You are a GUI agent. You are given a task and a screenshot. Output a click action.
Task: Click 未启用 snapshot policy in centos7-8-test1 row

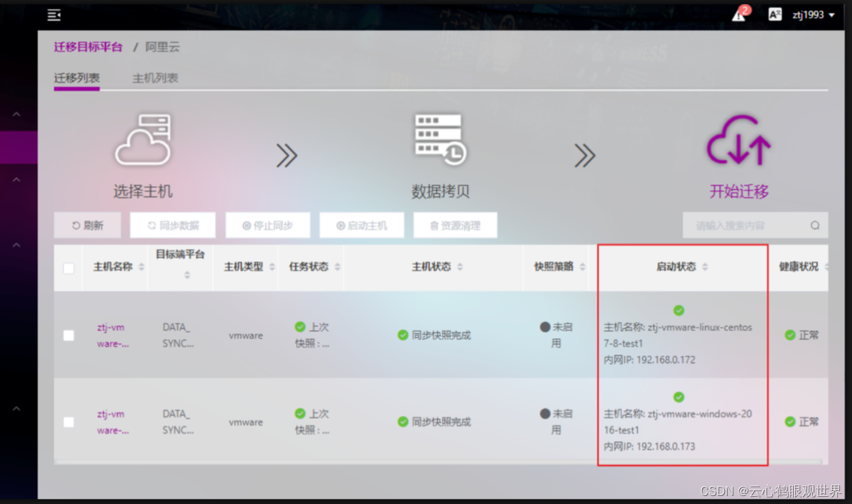[556, 335]
